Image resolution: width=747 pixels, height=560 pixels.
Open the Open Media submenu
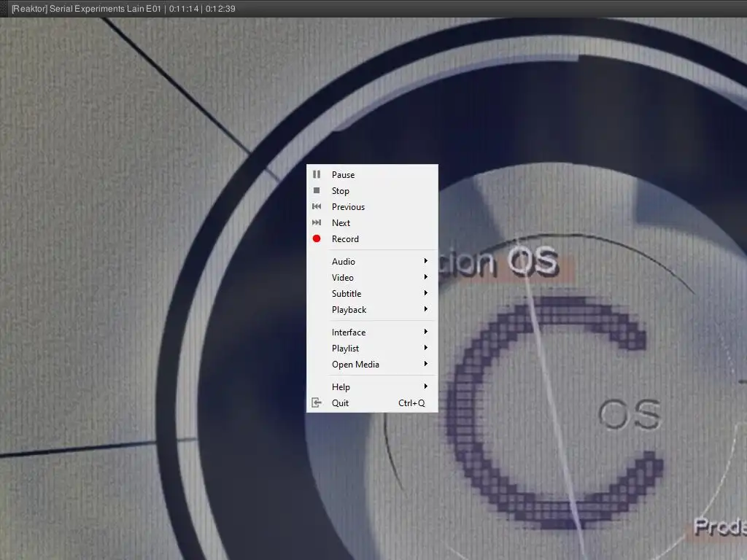(372, 365)
